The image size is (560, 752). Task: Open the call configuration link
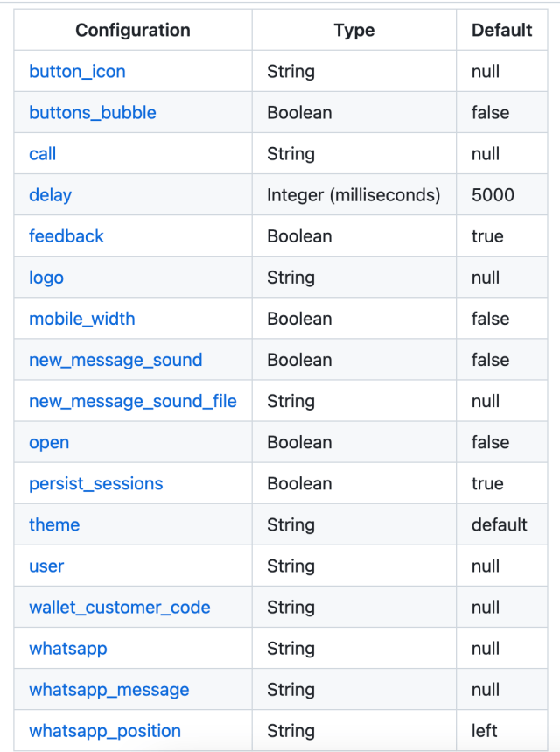coord(42,154)
